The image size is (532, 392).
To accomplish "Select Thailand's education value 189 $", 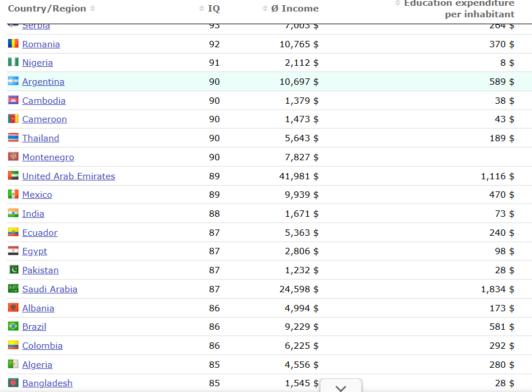I will click(x=502, y=138).
